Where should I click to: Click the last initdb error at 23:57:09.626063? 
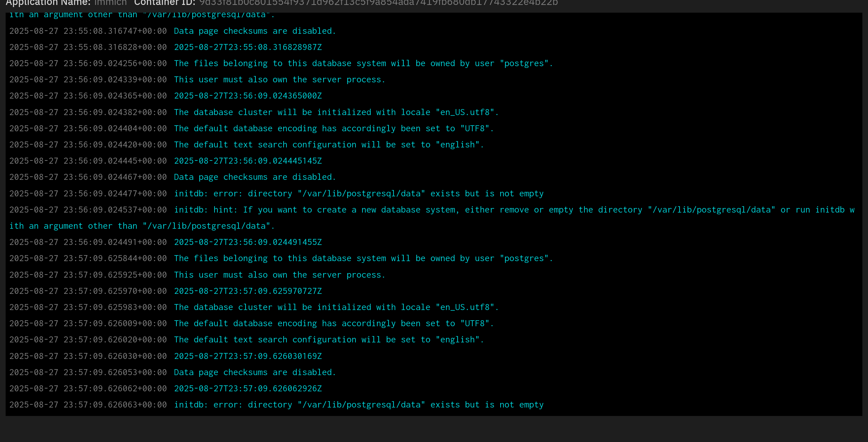pyautogui.click(x=359, y=405)
